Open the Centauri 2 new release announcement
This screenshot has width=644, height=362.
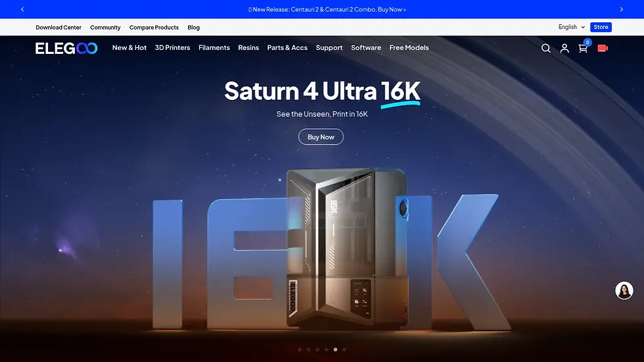[x=327, y=9]
